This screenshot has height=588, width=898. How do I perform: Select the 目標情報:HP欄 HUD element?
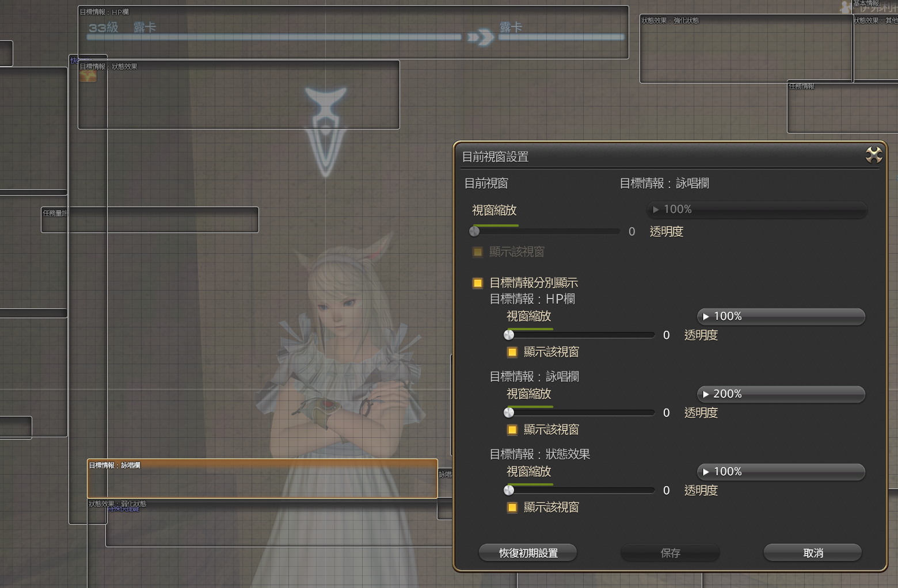tap(352, 32)
